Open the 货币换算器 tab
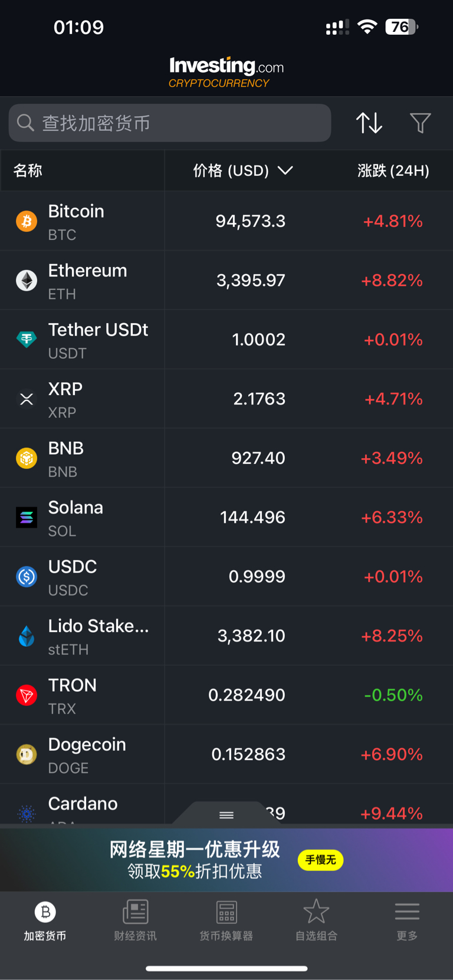Viewport: 453px width, 980px height. pos(226,920)
